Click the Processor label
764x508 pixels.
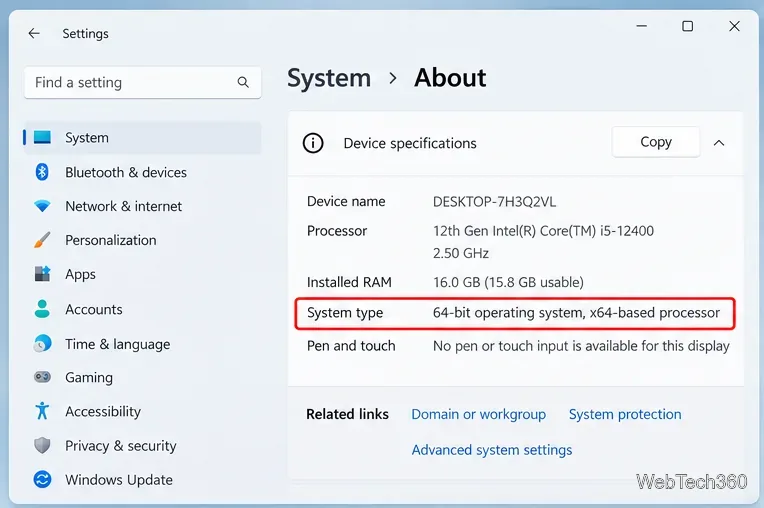pyautogui.click(x=337, y=231)
